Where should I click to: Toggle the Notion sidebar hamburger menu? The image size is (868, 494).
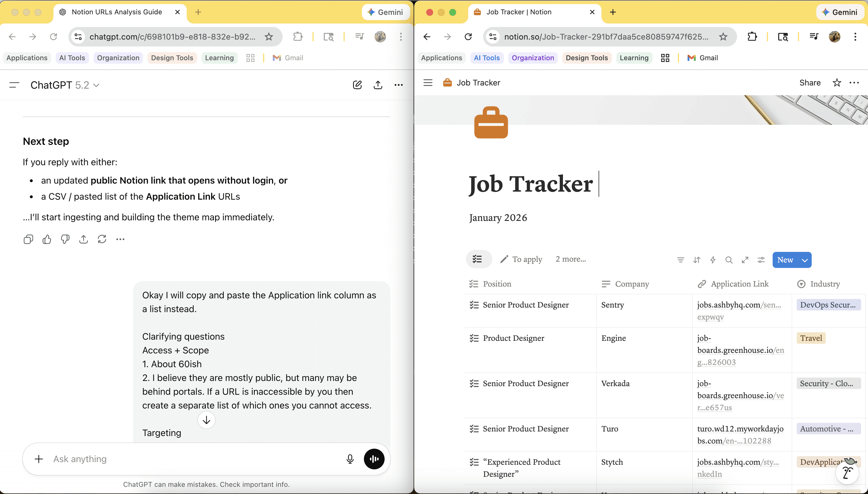(428, 83)
